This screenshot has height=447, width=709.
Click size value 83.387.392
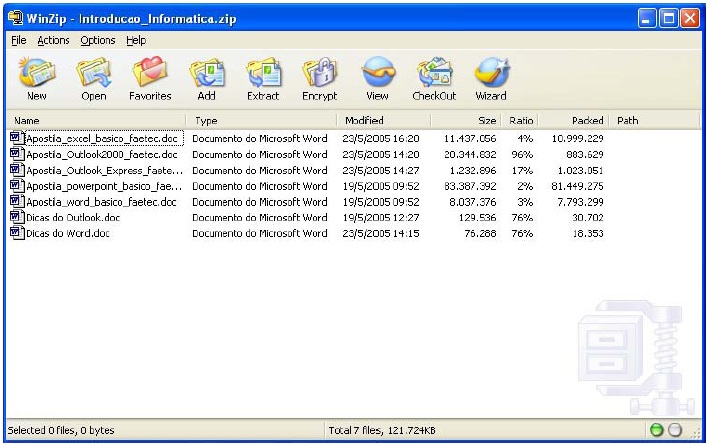tap(470, 186)
